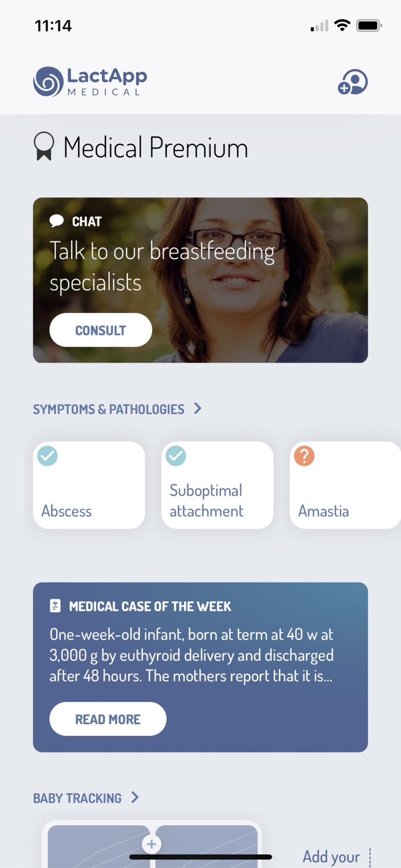This screenshot has width=401, height=868.
Task: Select the Baby Tracking heading
Action: tap(76, 797)
